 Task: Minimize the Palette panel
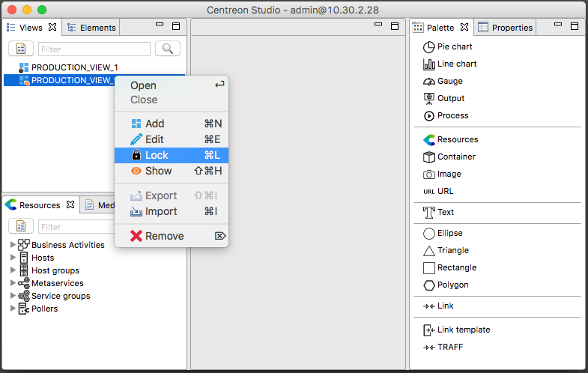pos(558,25)
